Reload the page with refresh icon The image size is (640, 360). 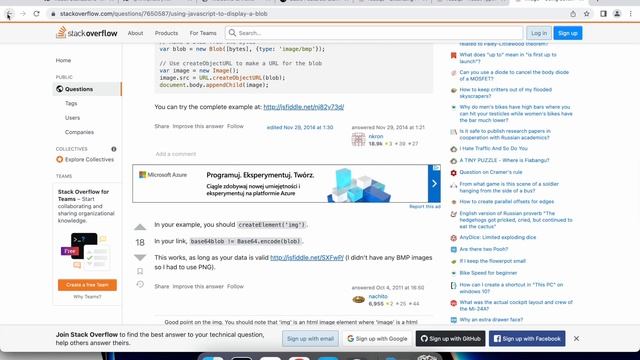click(x=36, y=14)
